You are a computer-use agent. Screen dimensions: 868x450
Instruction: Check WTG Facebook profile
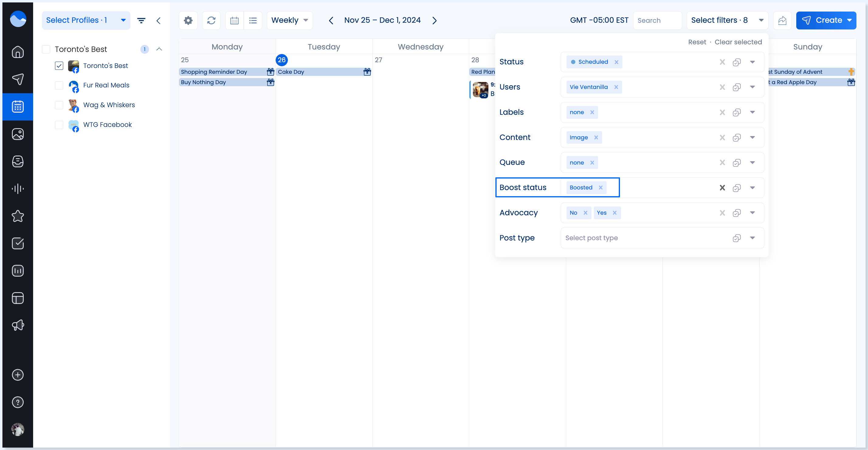59,124
